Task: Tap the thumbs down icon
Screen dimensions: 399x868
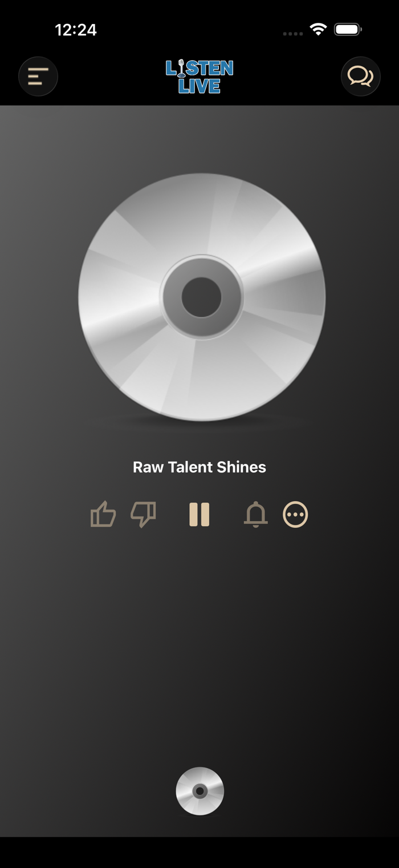Action: pyautogui.click(x=143, y=514)
